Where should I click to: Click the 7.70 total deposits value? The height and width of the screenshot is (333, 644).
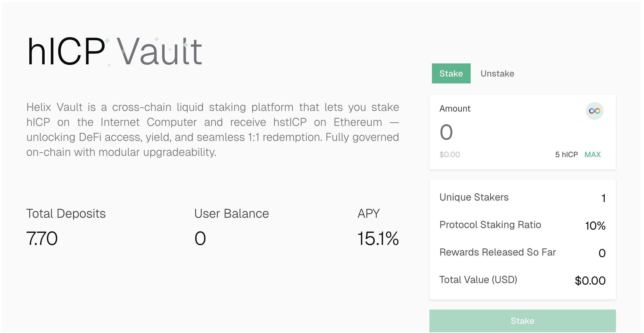[x=42, y=239]
